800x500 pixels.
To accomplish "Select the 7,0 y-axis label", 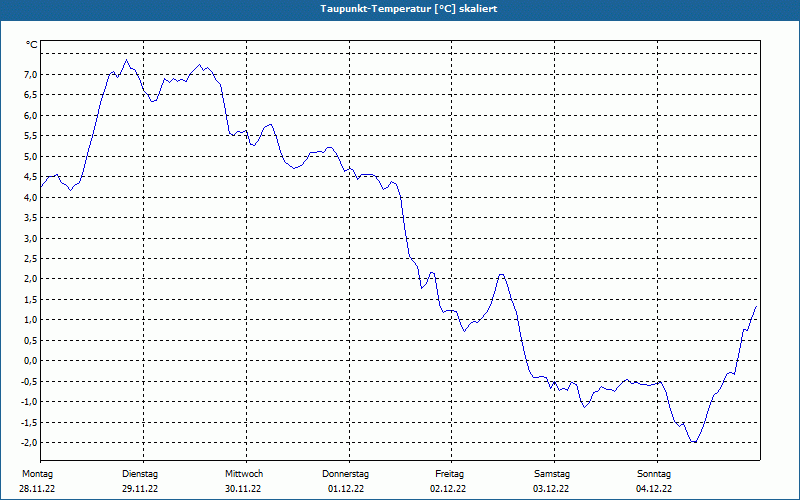I will click(x=31, y=75).
